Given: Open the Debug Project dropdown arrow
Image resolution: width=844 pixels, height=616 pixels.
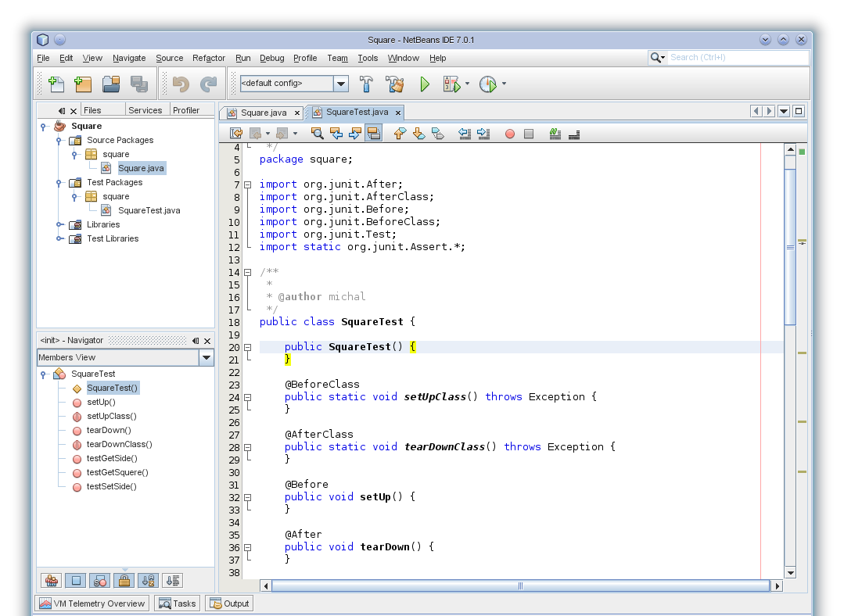Looking at the screenshot, I should click(467, 84).
